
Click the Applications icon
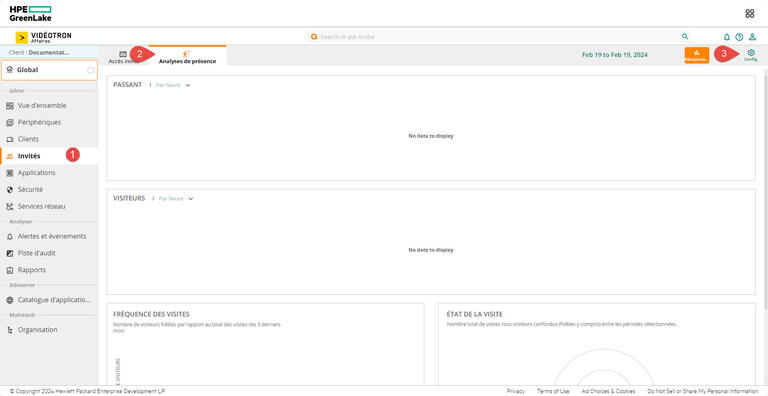(x=10, y=173)
